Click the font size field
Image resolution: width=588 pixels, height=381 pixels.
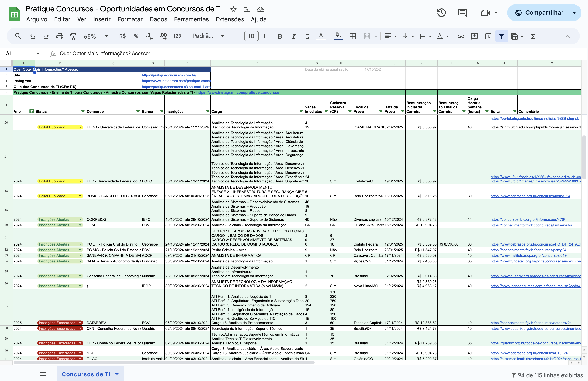tap(251, 36)
